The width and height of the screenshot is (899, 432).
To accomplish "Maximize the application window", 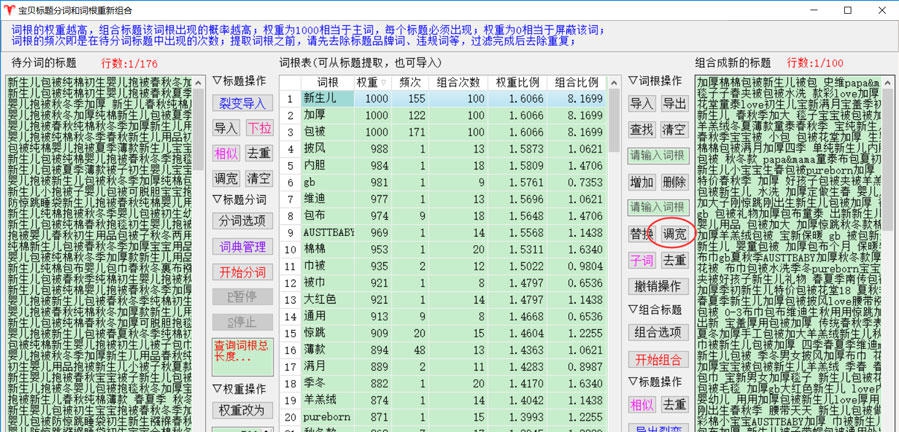I will click(847, 10).
